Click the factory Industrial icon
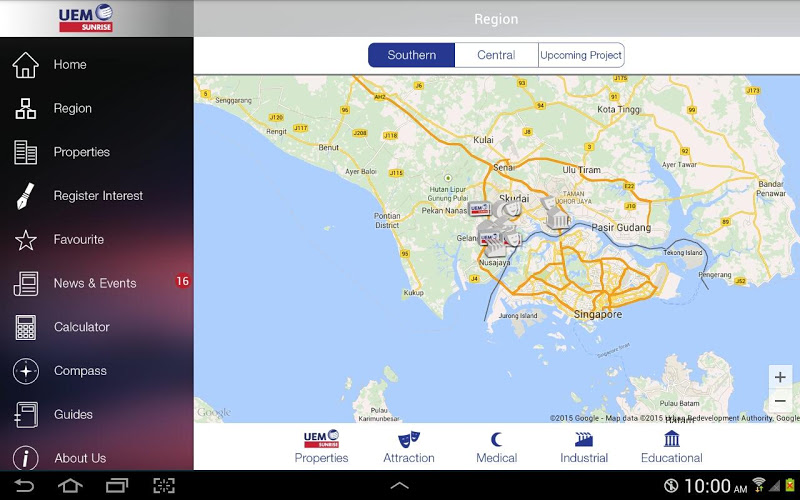This screenshot has width=800, height=500. pyautogui.click(x=584, y=439)
